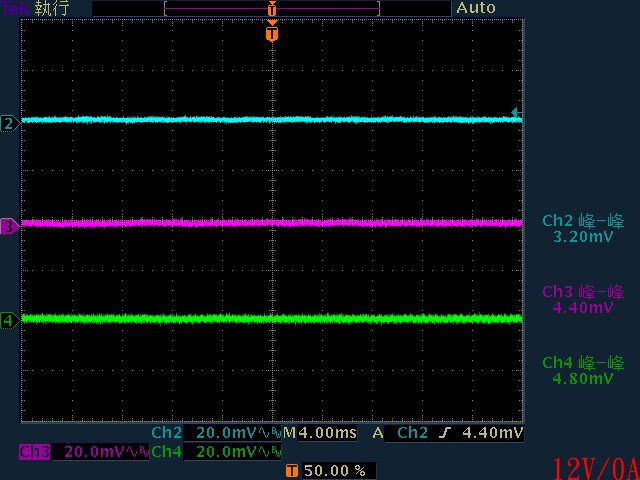Image resolution: width=640 pixels, height=480 pixels.
Task: Click the 執行 run status indicator
Action: pos(50,8)
